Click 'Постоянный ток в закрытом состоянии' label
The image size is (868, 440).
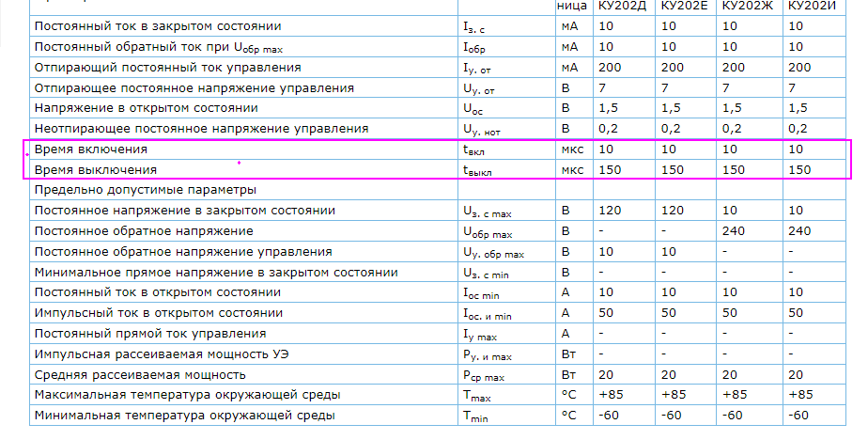pos(158,26)
